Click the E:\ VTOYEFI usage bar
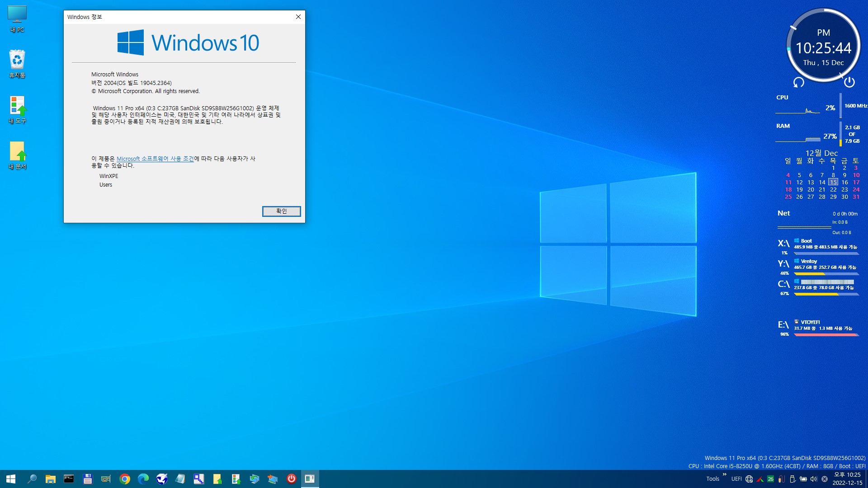 click(826, 335)
